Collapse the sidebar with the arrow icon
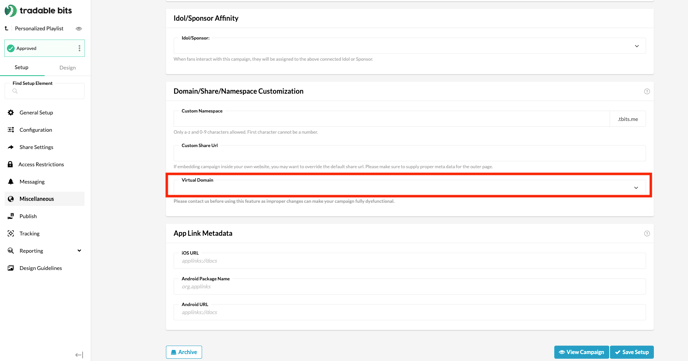This screenshot has width=688, height=361. coord(79,355)
